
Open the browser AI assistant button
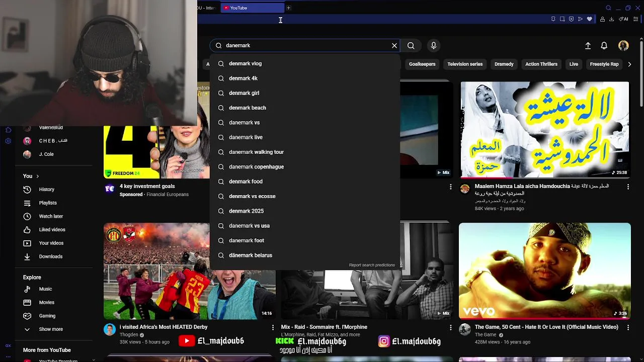coord(623,19)
